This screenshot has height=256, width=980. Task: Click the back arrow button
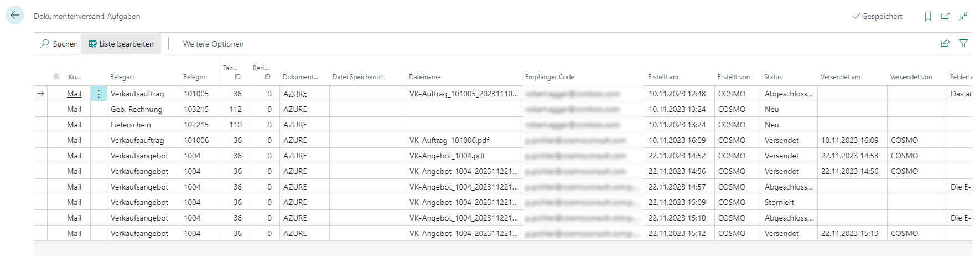pos(15,16)
